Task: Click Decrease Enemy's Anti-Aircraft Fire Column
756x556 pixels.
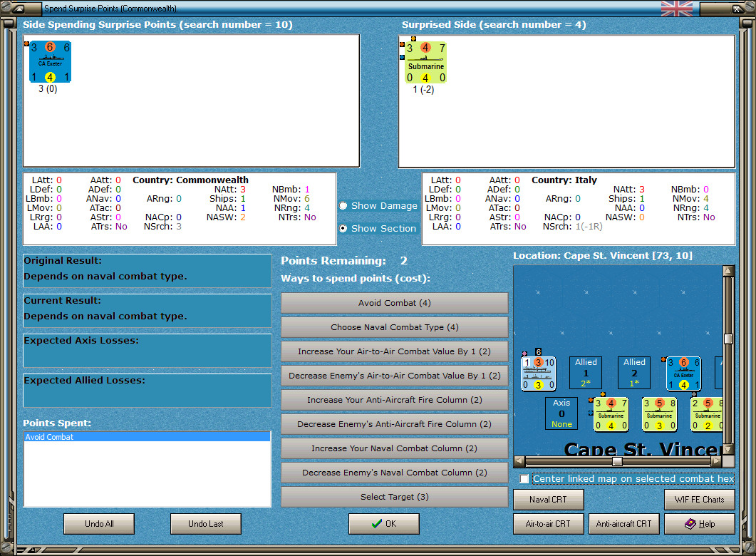Action: pos(395,424)
